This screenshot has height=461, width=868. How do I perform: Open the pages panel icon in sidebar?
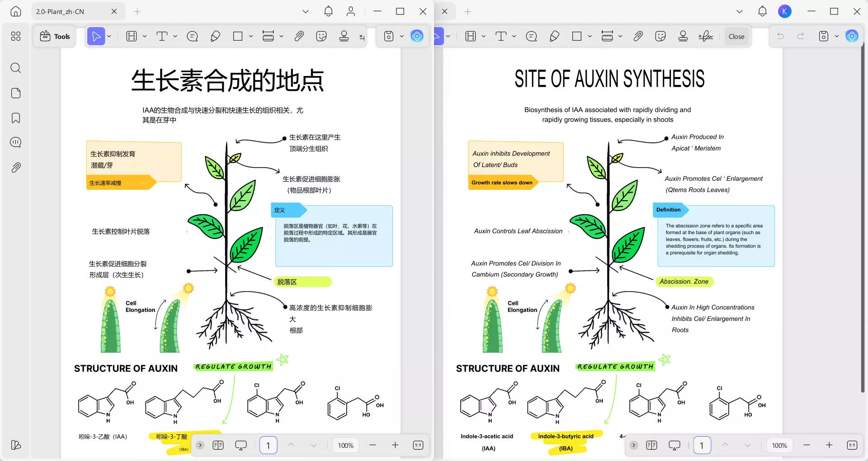pyautogui.click(x=16, y=93)
